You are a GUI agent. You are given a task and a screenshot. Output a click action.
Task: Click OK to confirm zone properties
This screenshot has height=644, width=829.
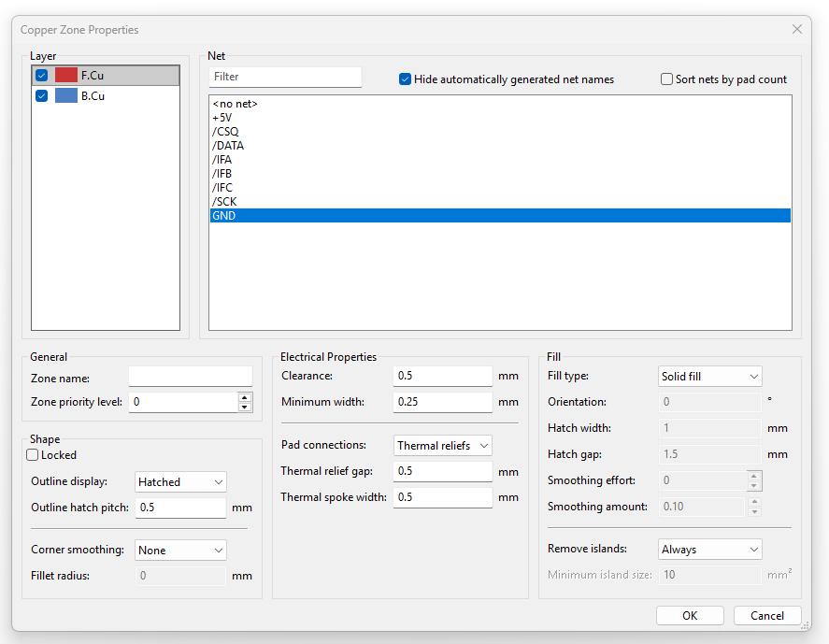point(690,616)
